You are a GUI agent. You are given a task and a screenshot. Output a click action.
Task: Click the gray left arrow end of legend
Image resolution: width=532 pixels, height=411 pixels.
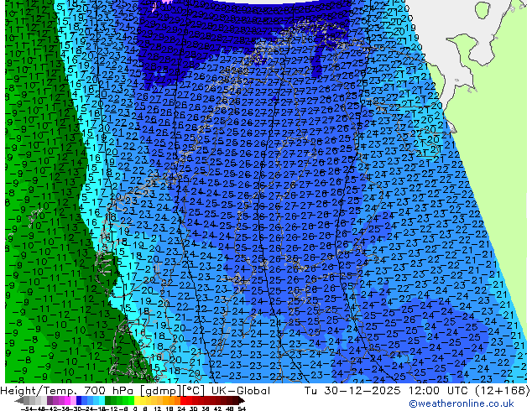(19, 400)
